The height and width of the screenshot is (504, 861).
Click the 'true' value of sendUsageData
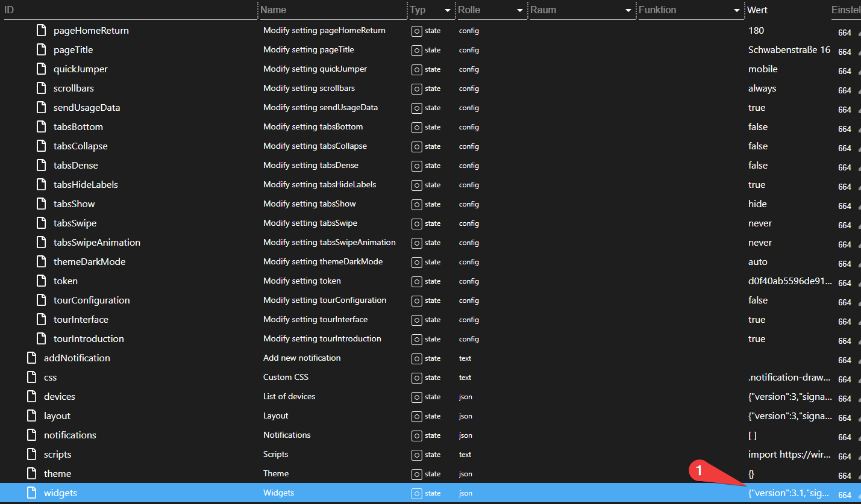[x=757, y=108]
